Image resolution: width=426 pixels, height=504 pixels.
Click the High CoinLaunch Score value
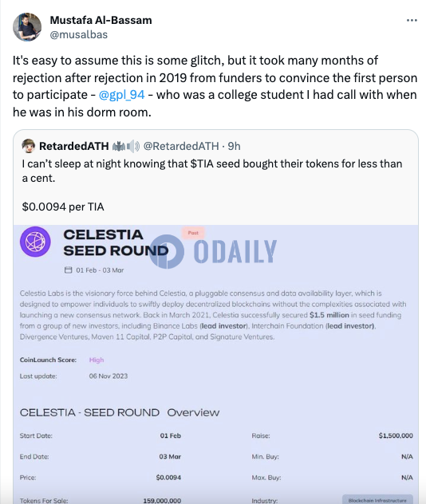97,360
